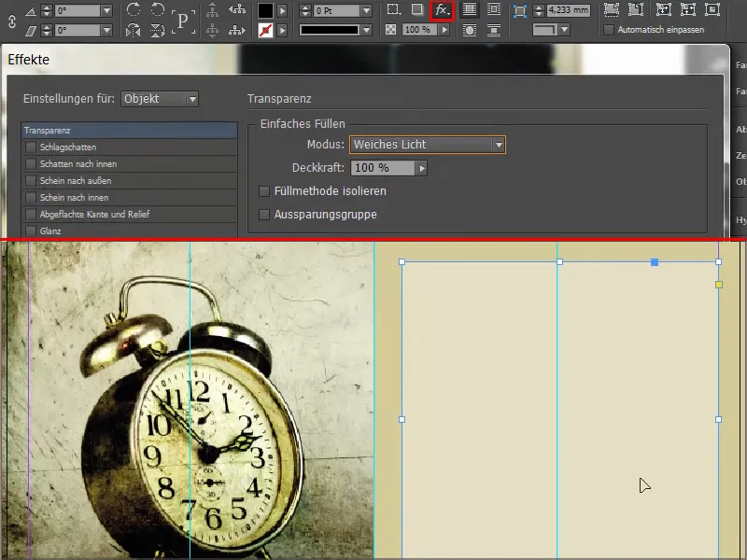The image size is (747, 560).
Task: Click the blue anchored-object handle on frame
Action: [x=655, y=262]
